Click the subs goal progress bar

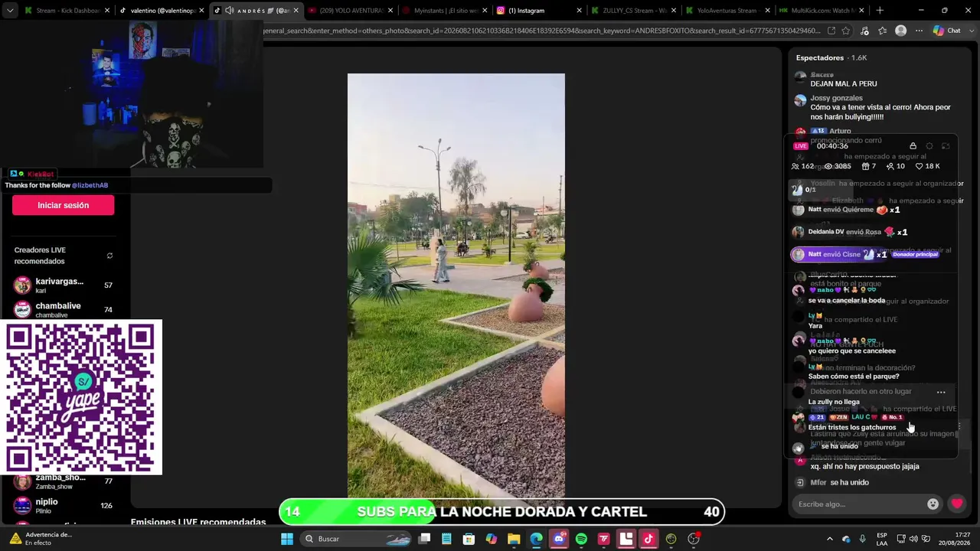(501, 512)
